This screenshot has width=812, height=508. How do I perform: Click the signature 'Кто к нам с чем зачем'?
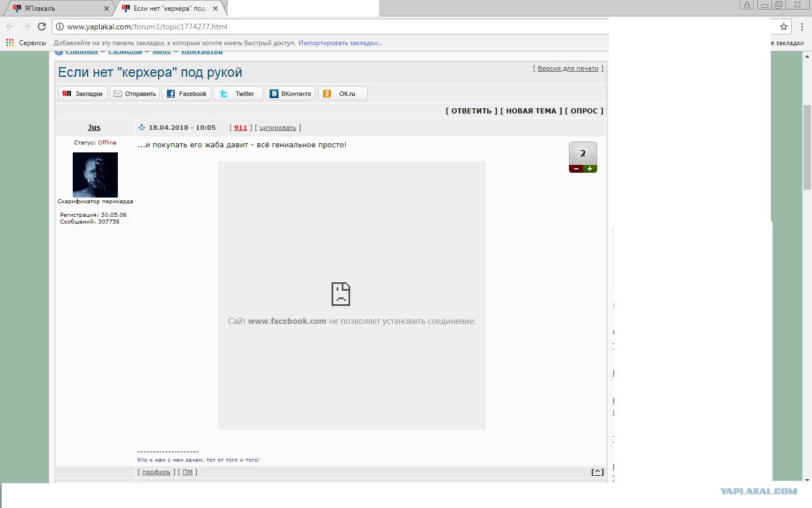[x=170, y=460]
